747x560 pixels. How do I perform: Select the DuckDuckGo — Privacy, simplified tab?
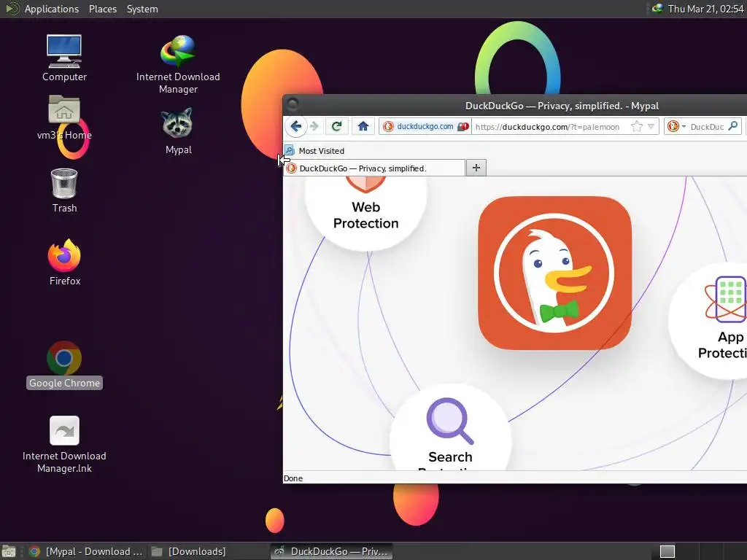374,168
